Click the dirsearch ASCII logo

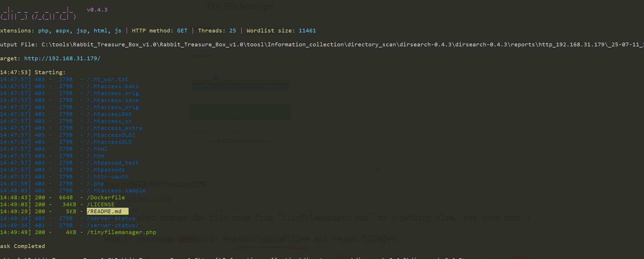pos(38,13)
